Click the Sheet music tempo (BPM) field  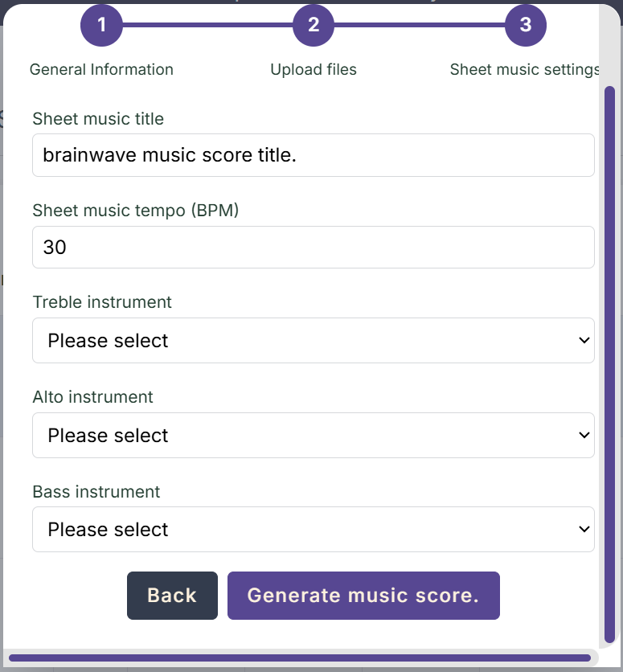(314, 248)
